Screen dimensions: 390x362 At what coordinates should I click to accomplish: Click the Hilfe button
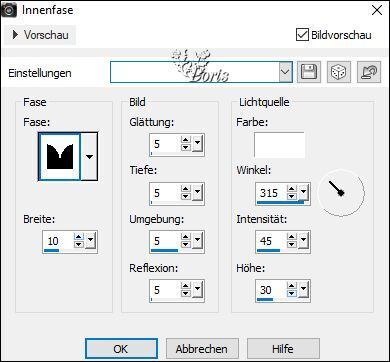[x=283, y=349]
